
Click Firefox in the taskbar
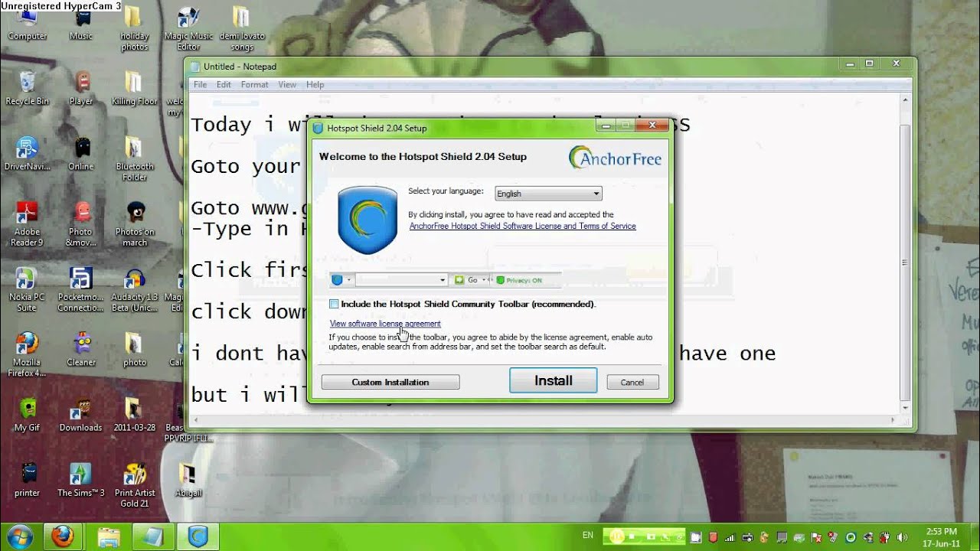(63, 536)
